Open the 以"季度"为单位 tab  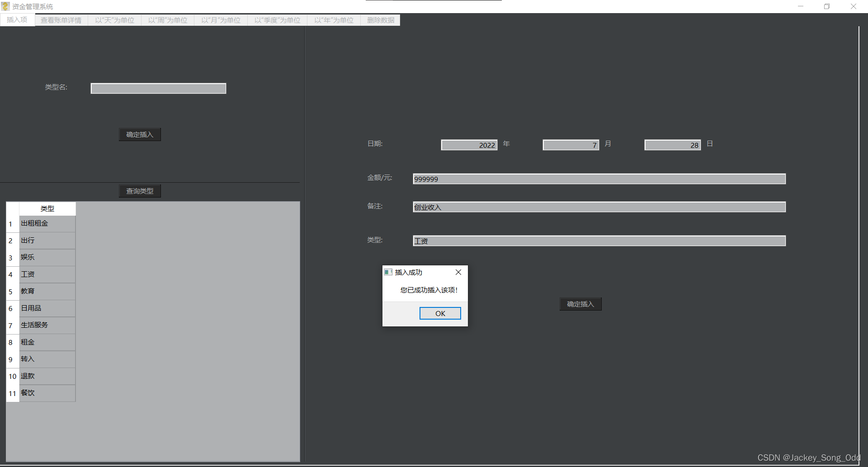click(277, 20)
